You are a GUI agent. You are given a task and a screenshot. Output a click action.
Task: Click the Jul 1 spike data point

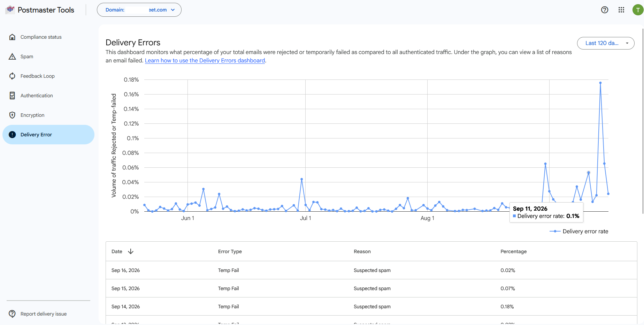point(301,179)
